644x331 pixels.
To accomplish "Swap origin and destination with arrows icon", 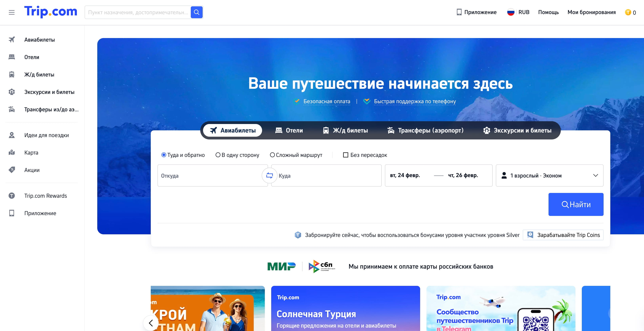I will [x=269, y=176].
